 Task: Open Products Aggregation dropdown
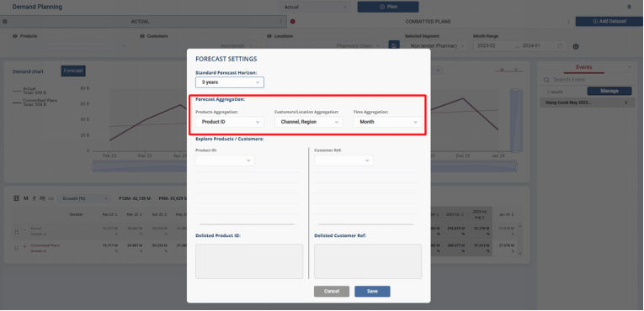coord(230,122)
